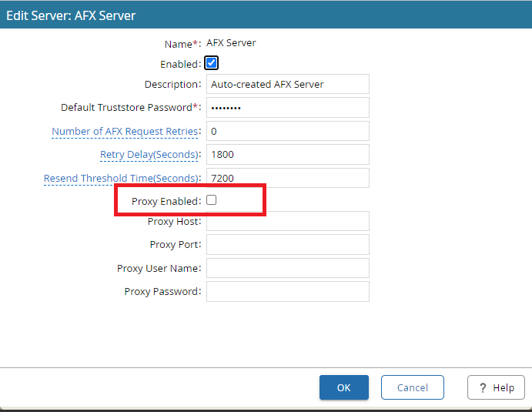Click the Proxy User Name input box
This screenshot has width=532, height=412.
tap(287, 268)
